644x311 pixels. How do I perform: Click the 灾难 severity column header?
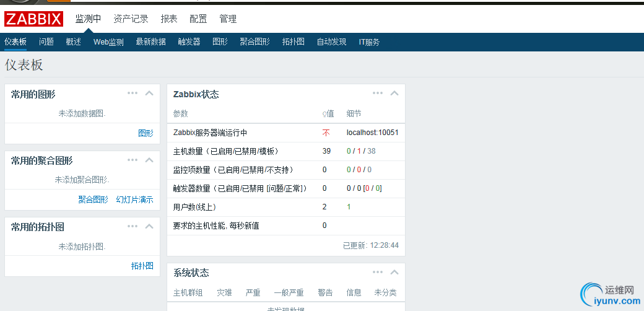tap(224, 293)
